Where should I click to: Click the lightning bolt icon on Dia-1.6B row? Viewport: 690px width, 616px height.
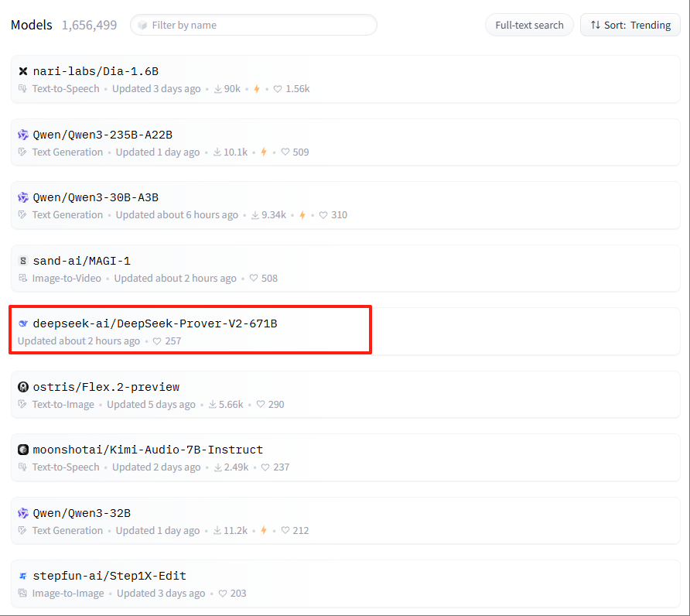click(x=257, y=89)
